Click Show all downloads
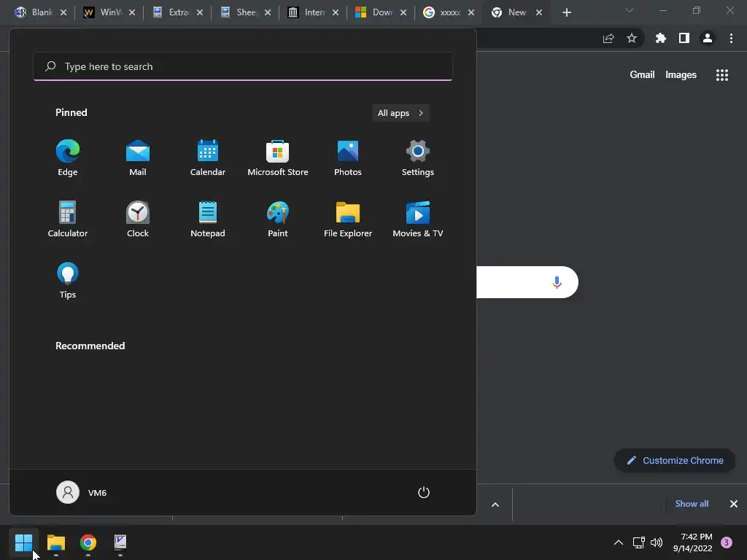 692,504
